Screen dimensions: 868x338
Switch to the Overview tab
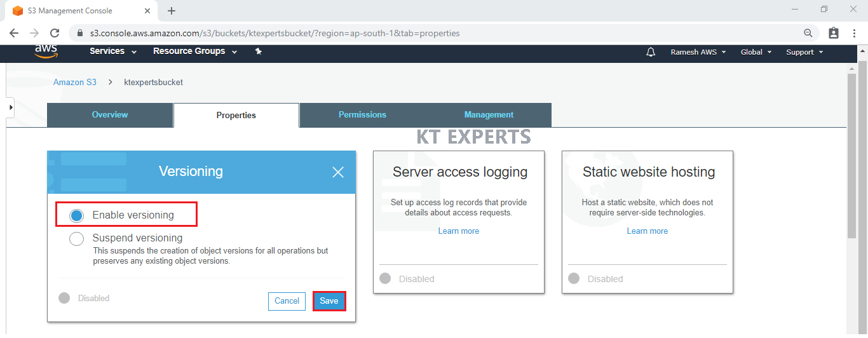pos(110,115)
